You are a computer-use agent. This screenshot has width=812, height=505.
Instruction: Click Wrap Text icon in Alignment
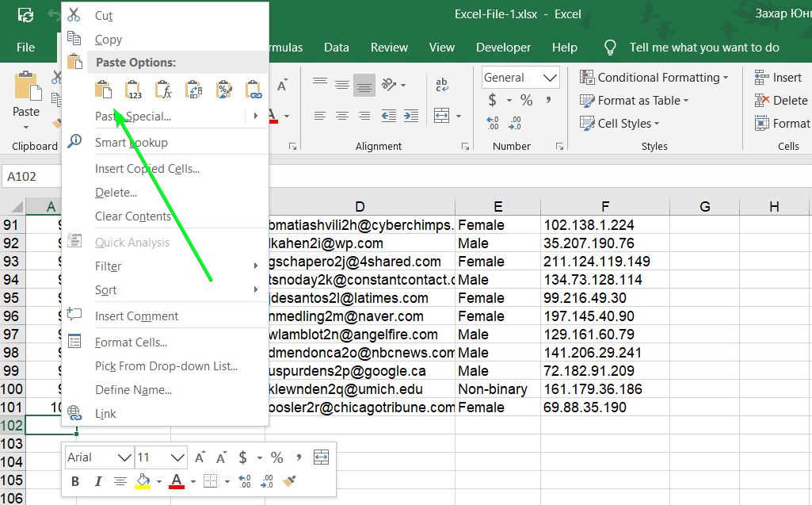442,85
